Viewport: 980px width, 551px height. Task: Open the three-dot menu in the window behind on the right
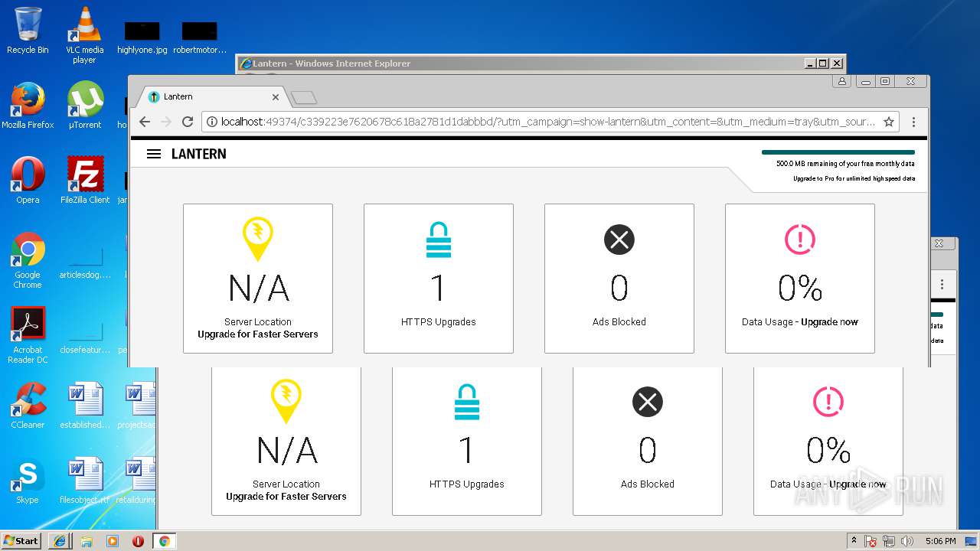pos(942,284)
